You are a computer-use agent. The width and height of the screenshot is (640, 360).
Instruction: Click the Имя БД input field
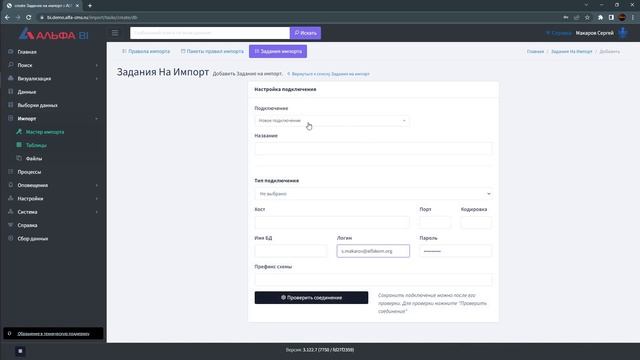point(291,251)
